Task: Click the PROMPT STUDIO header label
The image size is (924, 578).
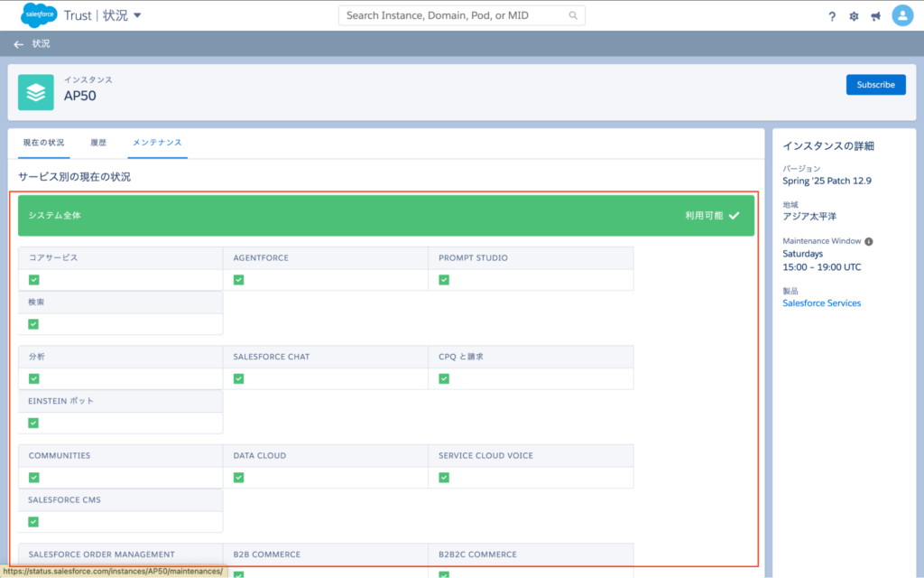Action: pyautogui.click(x=473, y=257)
